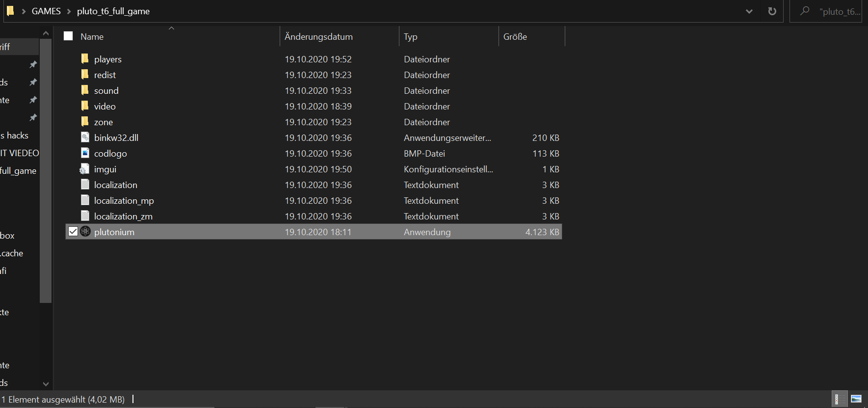Toggle the select-all checkbox in header
The width and height of the screenshot is (868, 408).
pos(68,36)
